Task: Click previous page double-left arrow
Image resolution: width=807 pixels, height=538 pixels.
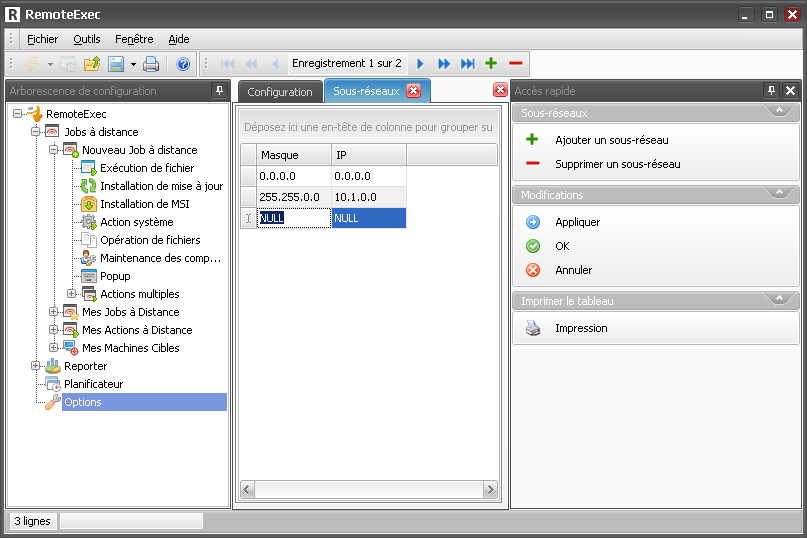Action: (251, 64)
